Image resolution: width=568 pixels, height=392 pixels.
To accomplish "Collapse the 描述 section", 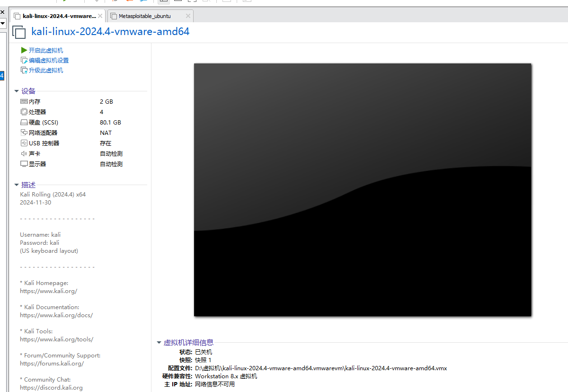I will point(17,185).
